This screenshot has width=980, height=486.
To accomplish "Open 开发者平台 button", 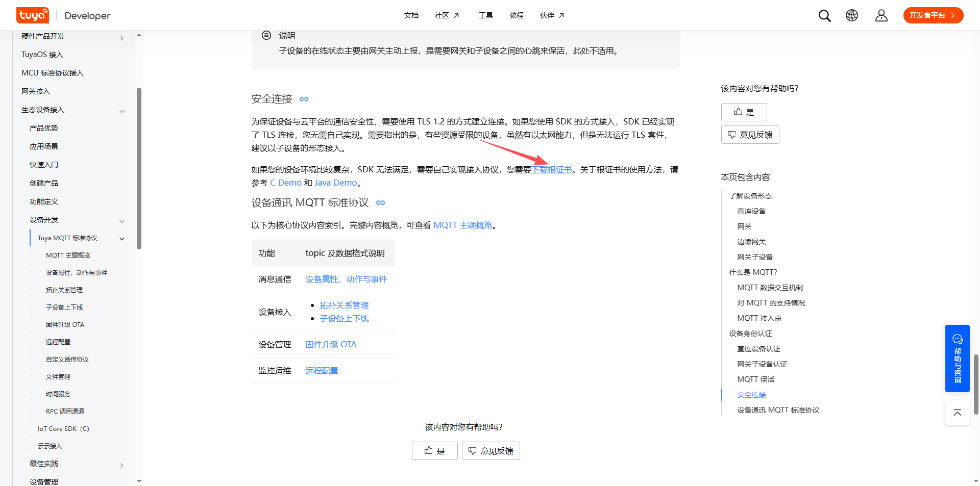I will pyautogui.click(x=933, y=15).
